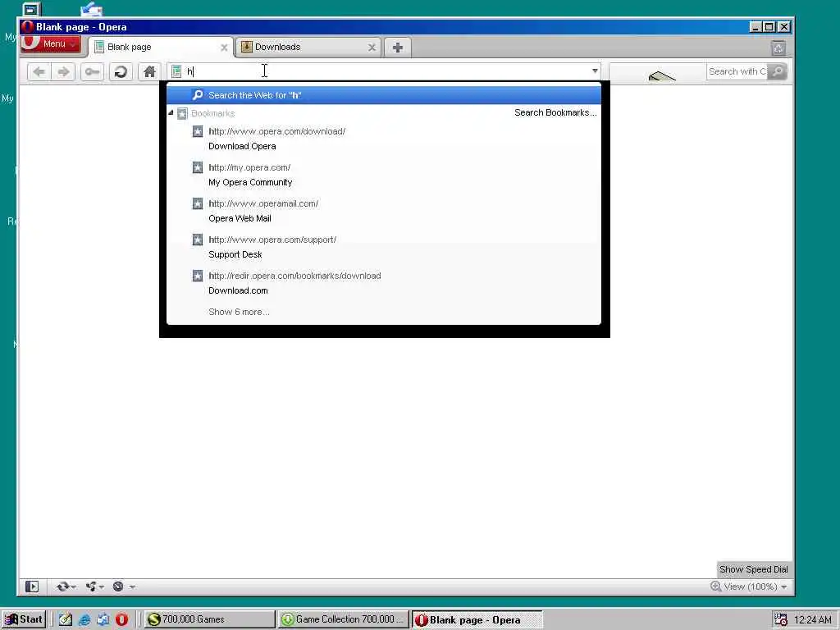This screenshot has height=630, width=840.
Task: Expand the address bar dropdown arrow
Action: (595, 71)
